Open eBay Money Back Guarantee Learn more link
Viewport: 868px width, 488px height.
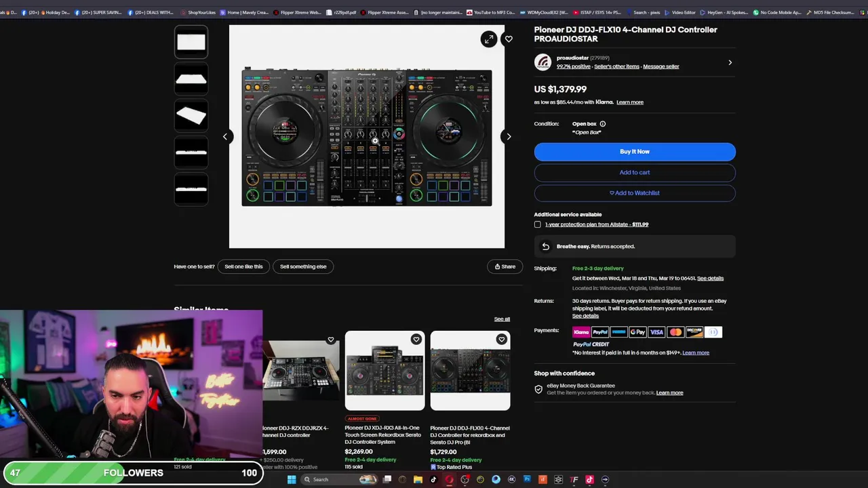pyautogui.click(x=669, y=393)
